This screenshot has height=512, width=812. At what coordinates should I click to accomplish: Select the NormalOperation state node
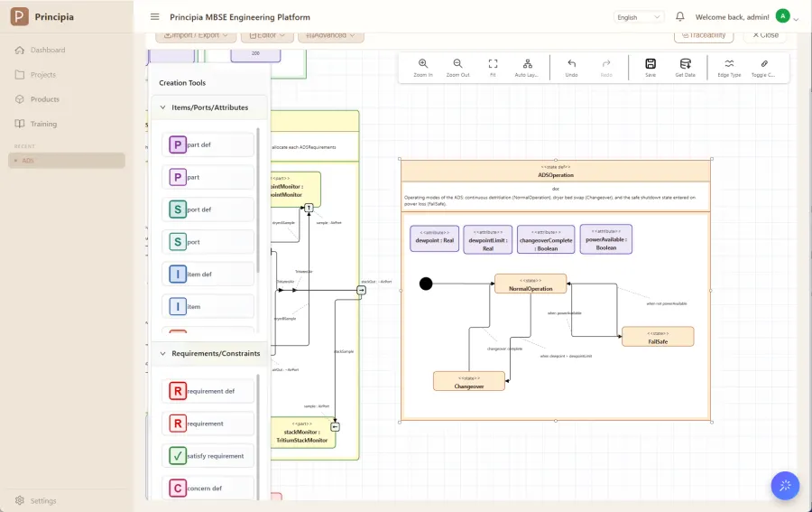click(x=531, y=284)
